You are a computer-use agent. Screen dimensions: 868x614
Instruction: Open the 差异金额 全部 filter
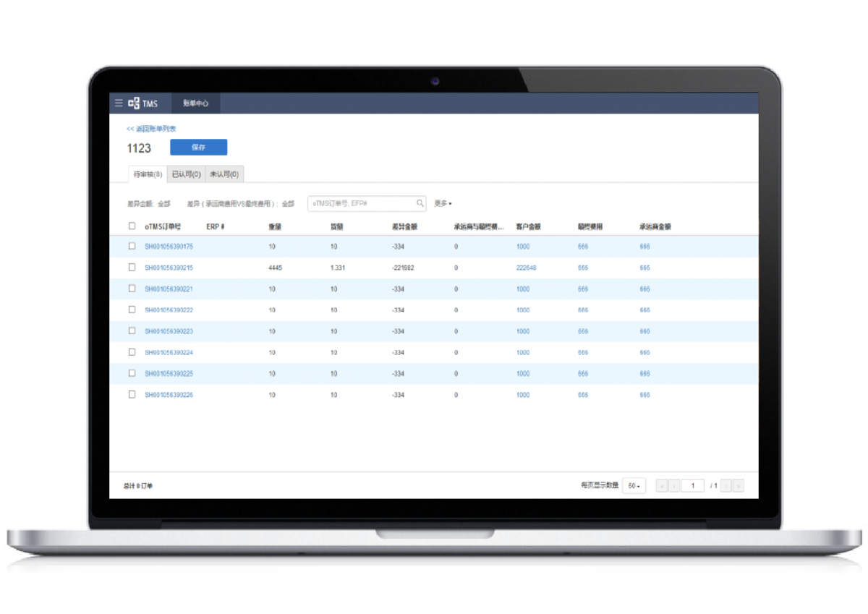[163, 204]
